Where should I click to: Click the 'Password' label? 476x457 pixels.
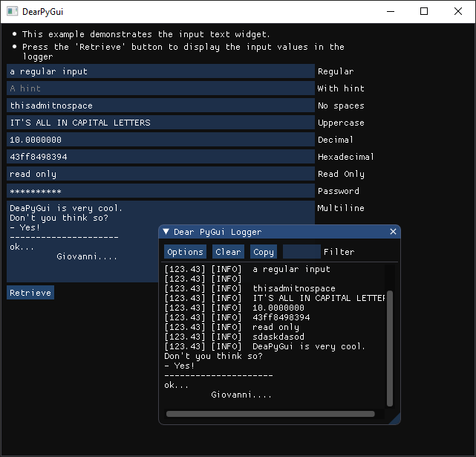pyautogui.click(x=339, y=191)
